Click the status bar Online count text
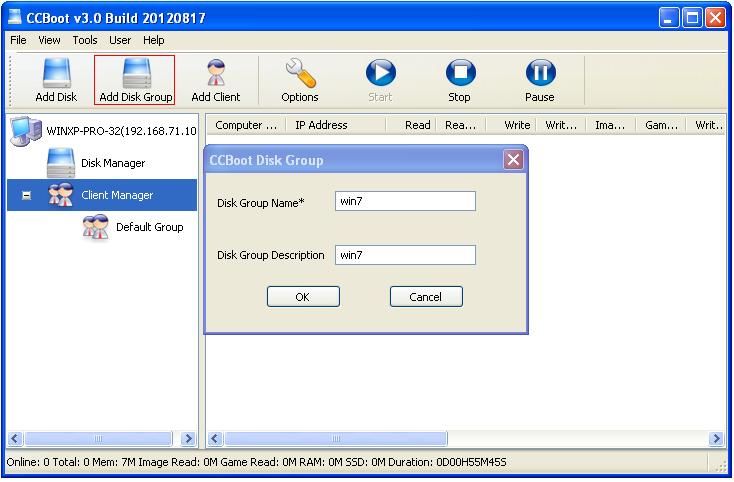734x482 pixels. click(x=28, y=462)
